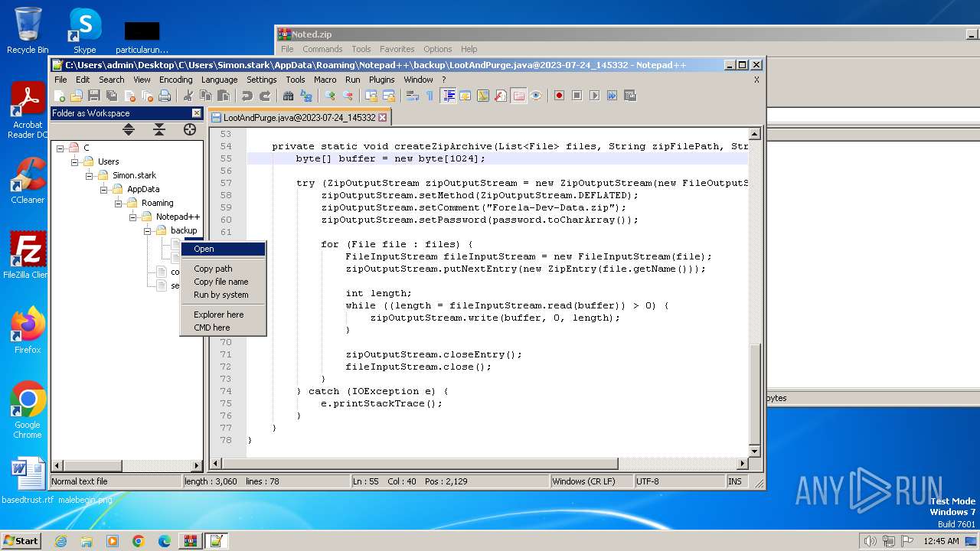Screen dimensions: 980x551
Task: Collapse the C root node
Action: (x=60, y=148)
